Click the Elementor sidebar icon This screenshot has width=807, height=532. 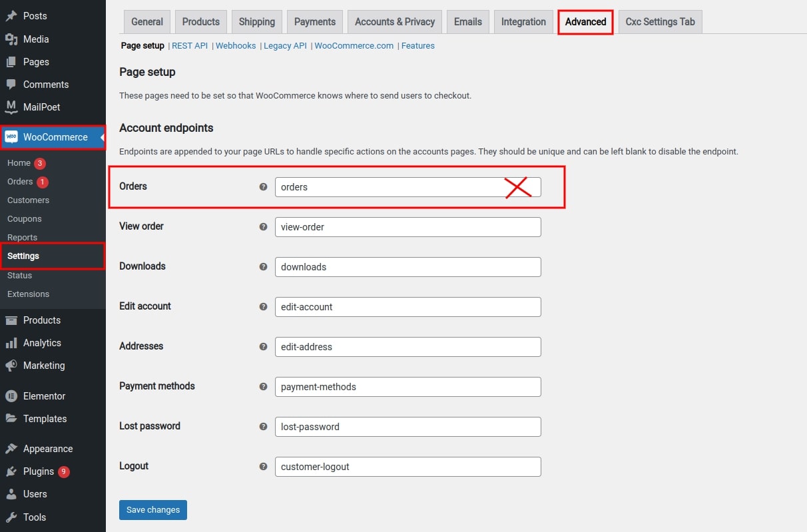pos(11,396)
